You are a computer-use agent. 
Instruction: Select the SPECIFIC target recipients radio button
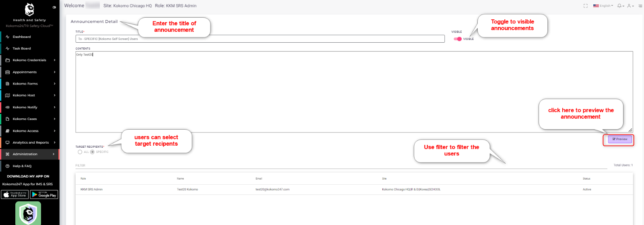tap(92, 152)
